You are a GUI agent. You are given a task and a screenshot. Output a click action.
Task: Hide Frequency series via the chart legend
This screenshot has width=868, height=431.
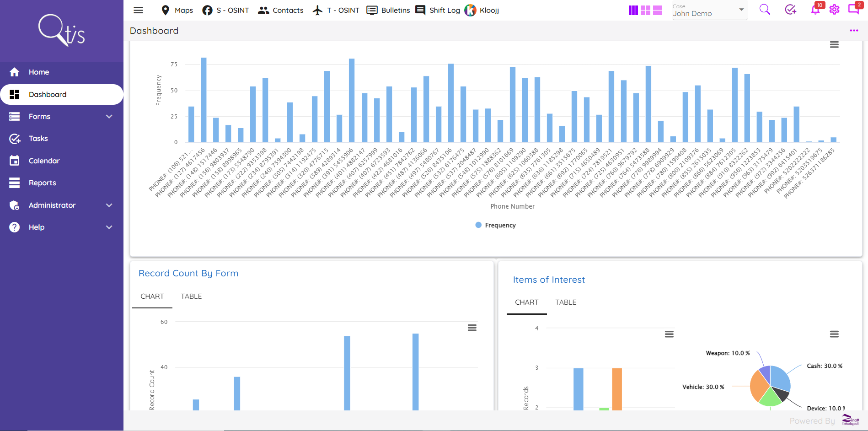496,225
